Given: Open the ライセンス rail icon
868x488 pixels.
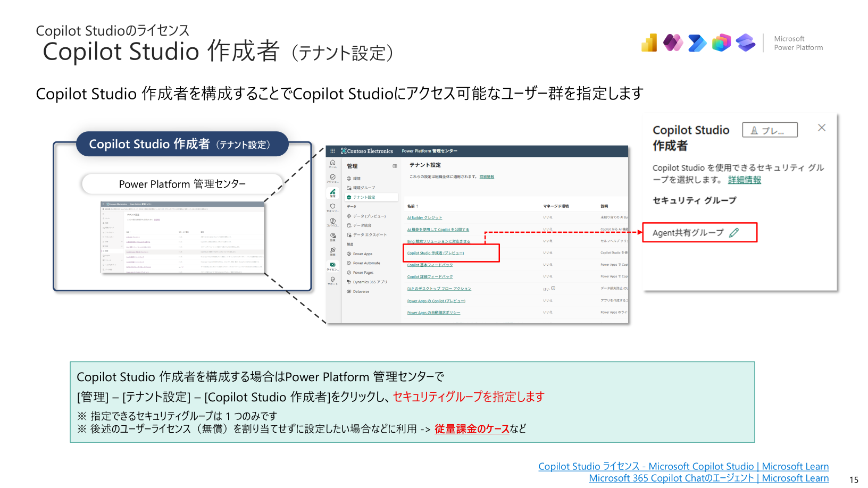Looking at the screenshot, I should [x=332, y=266].
